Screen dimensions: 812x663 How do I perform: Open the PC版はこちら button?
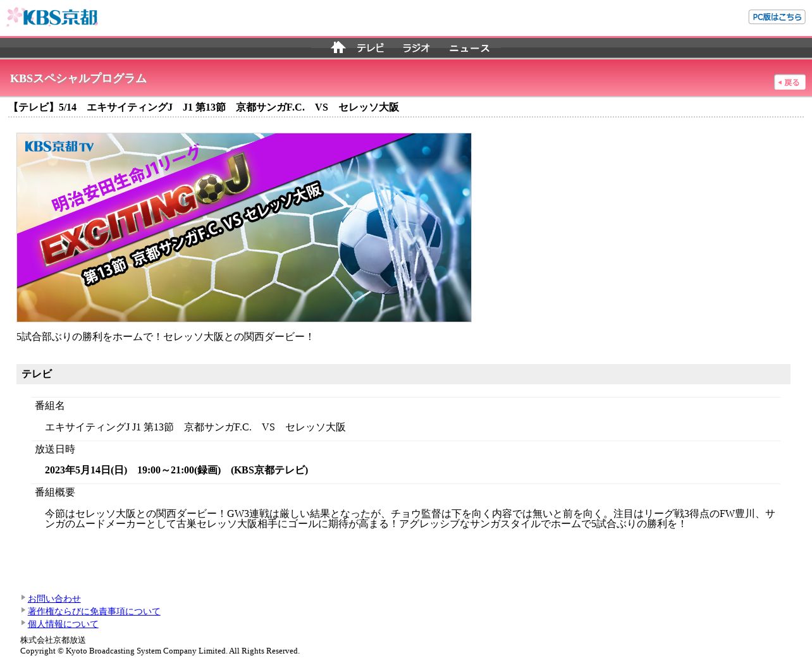pos(777,17)
